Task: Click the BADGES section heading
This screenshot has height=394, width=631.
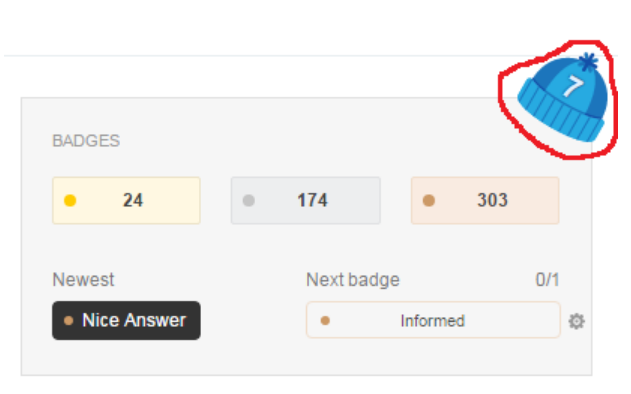Action: point(86,141)
